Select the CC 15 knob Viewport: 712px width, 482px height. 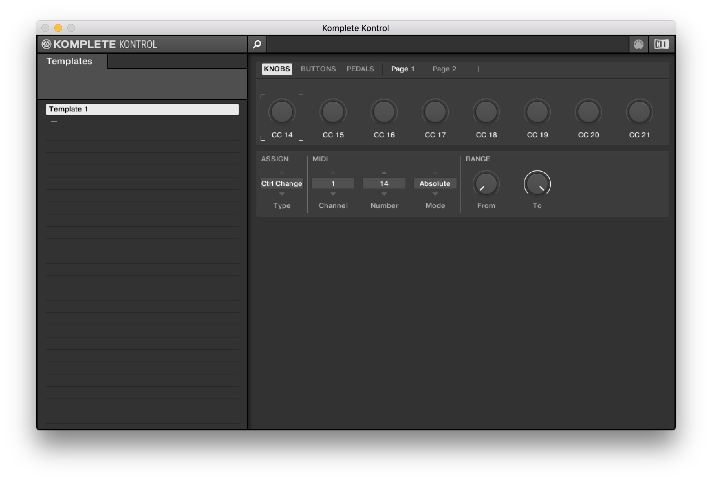coord(333,111)
